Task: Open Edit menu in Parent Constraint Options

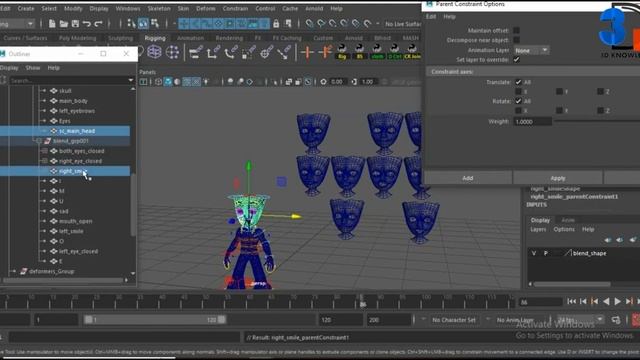Action: [431, 17]
